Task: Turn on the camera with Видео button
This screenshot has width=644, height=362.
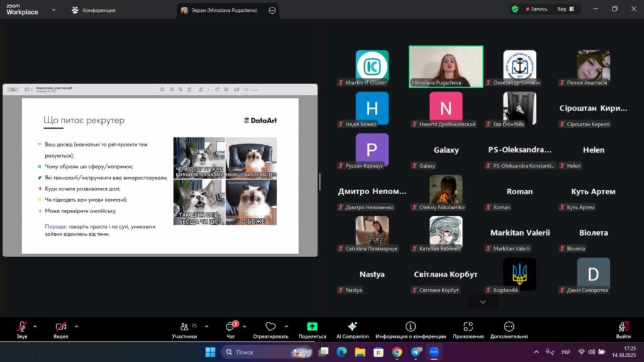Action: [x=61, y=327]
